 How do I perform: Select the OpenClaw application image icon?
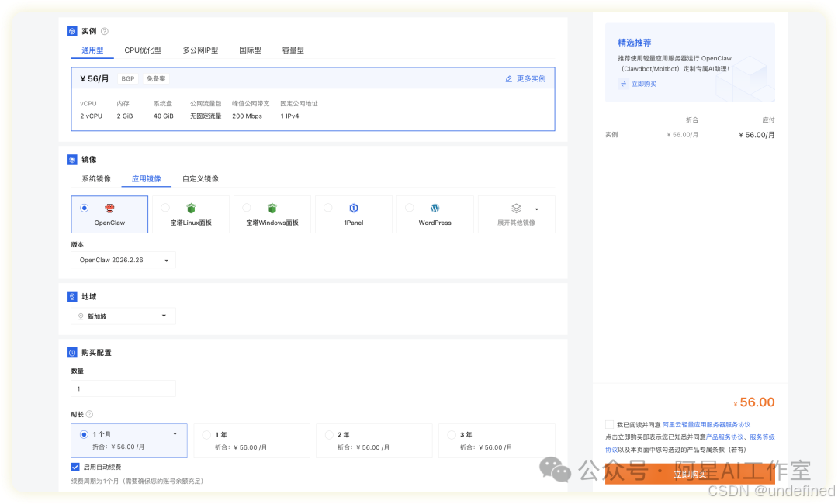(109, 208)
